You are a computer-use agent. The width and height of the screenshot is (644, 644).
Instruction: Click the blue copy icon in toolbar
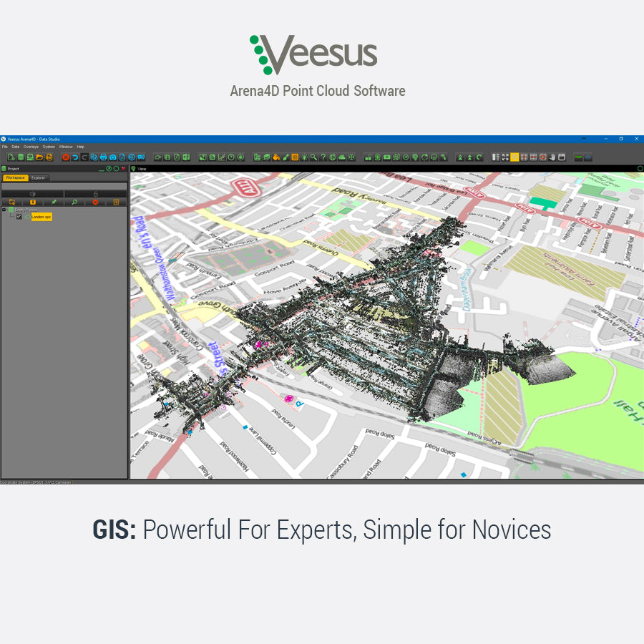[94, 157]
